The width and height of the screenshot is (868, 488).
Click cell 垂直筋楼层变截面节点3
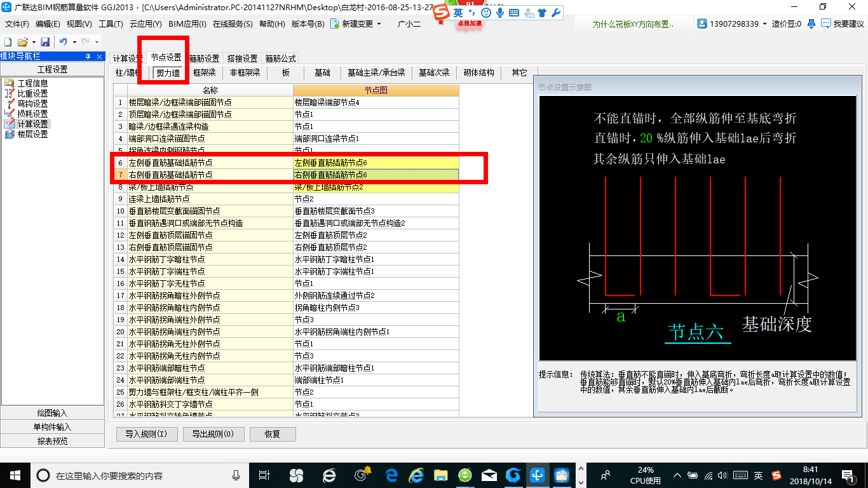pos(376,211)
